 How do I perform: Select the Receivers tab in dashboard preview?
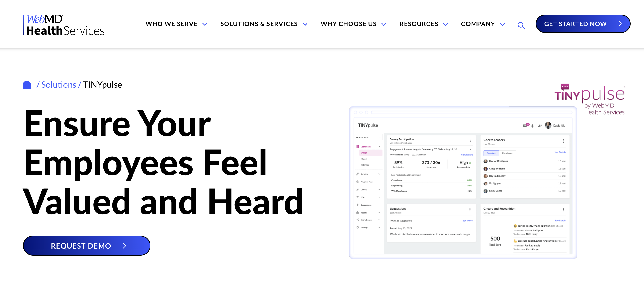(x=507, y=153)
